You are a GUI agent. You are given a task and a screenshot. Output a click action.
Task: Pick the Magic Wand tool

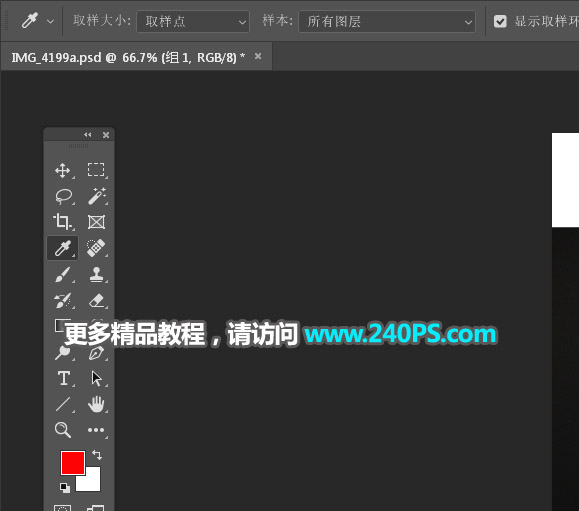(x=97, y=196)
